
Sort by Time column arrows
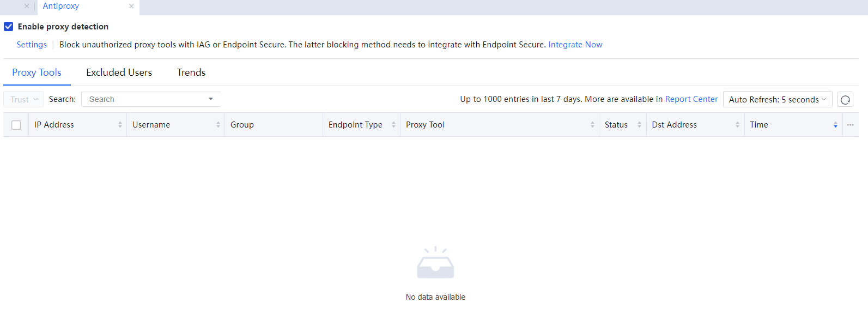(x=835, y=125)
